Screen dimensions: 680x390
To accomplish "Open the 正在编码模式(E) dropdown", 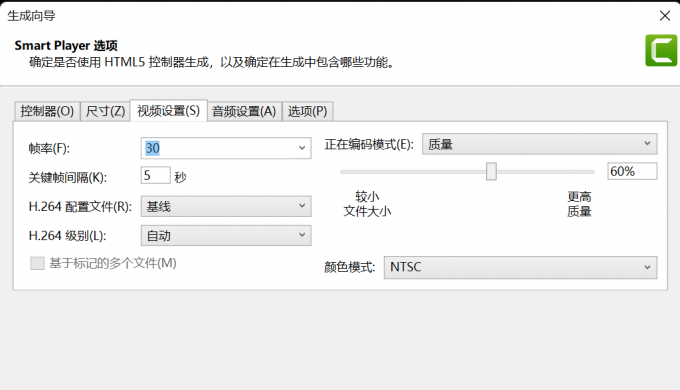I will pyautogui.click(x=539, y=144).
